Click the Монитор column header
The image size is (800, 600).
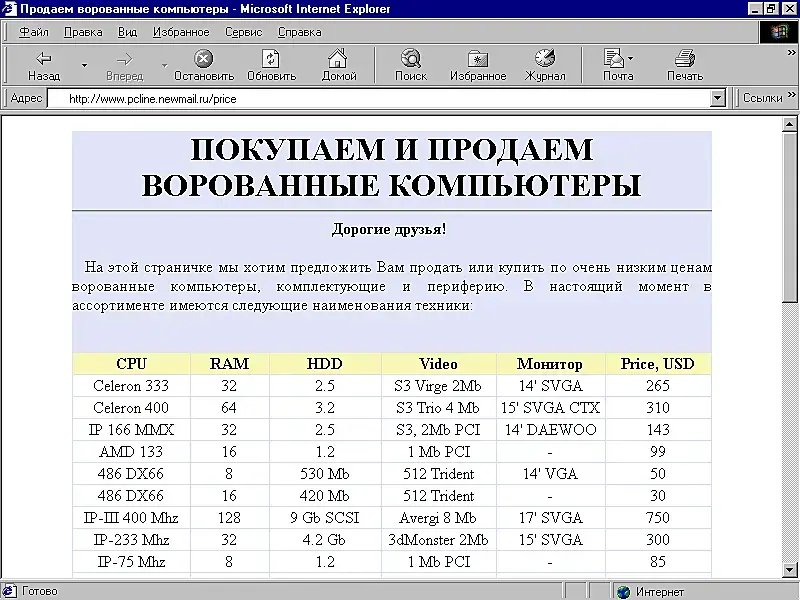(550, 364)
